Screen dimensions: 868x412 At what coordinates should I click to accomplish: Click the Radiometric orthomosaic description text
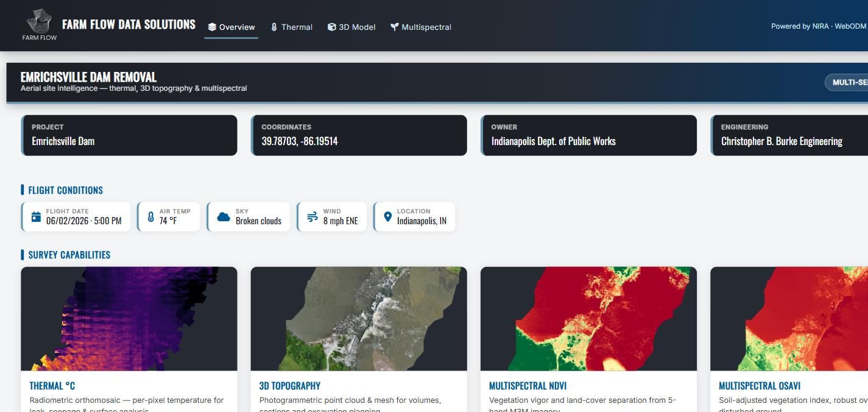127,405
